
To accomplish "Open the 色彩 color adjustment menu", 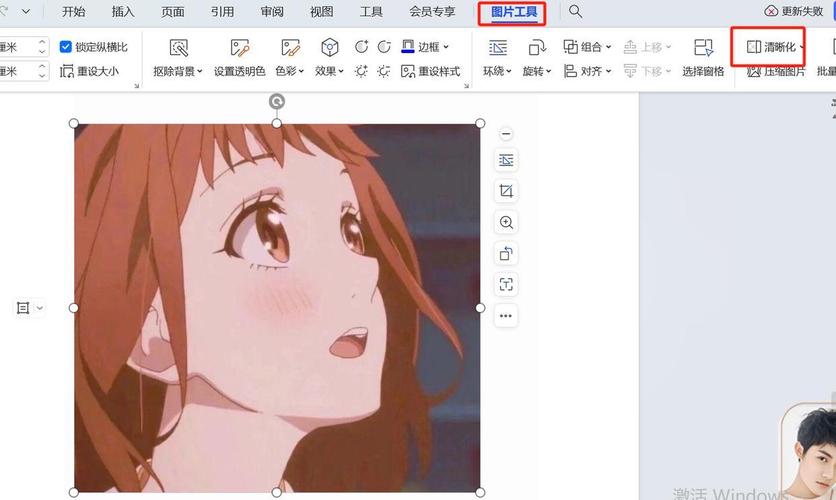I will [x=290, y=58].
